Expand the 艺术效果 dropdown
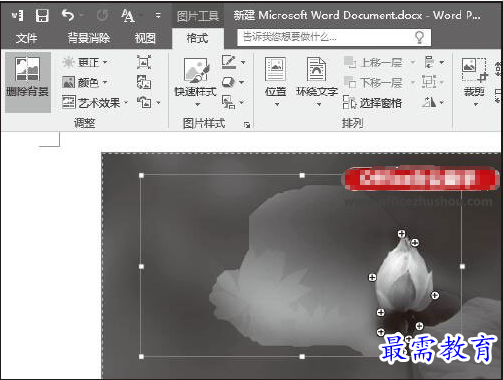 click(126, 103)
